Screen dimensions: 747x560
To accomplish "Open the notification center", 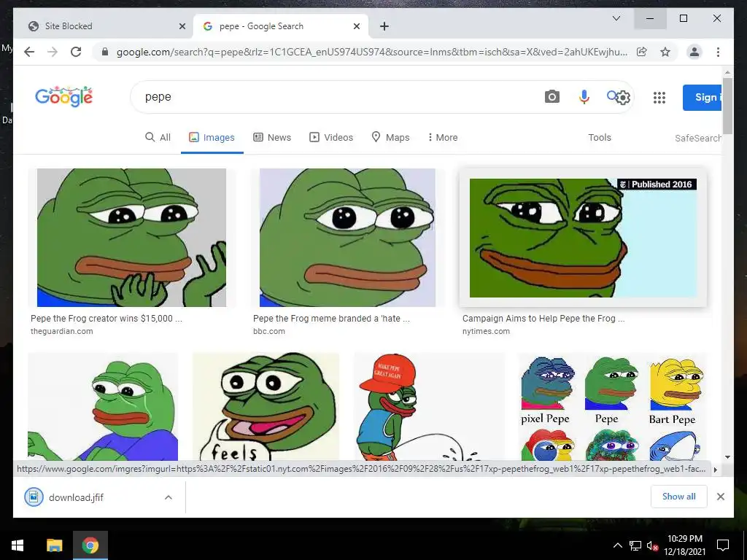I will click(723, 545).
